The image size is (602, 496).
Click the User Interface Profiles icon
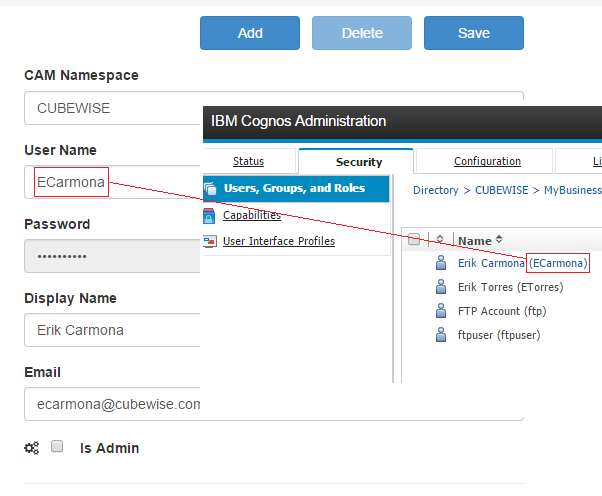[x=210, y=241]
